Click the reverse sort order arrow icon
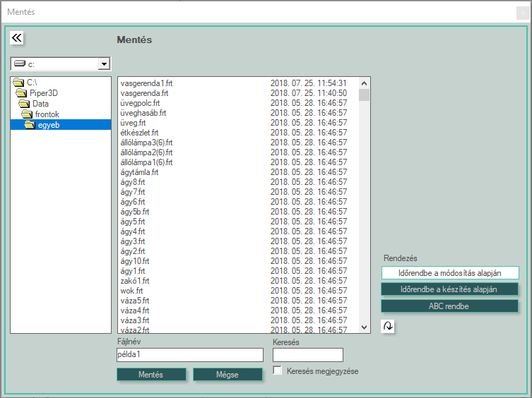Viewport: 532px width, 398px height. pyautogui.click(x=387, y=326)
